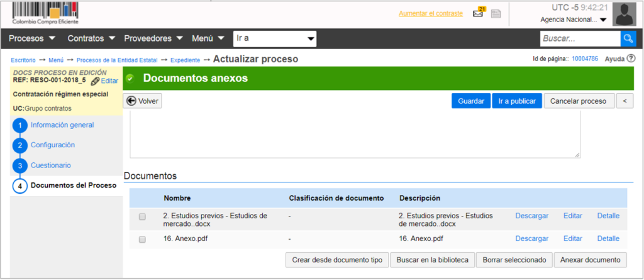The width and height of the screenshot is (644, 280).
Task: Click the search magnifier button
Action: [628, 39]
